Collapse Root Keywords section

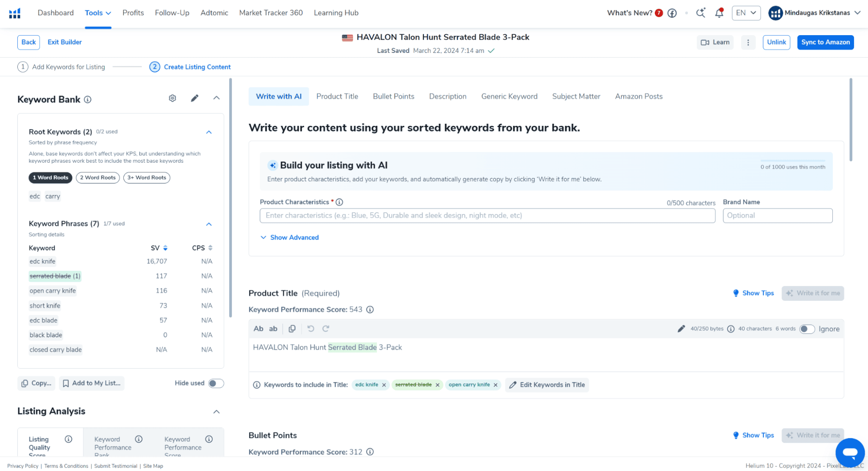click(209, 132)
